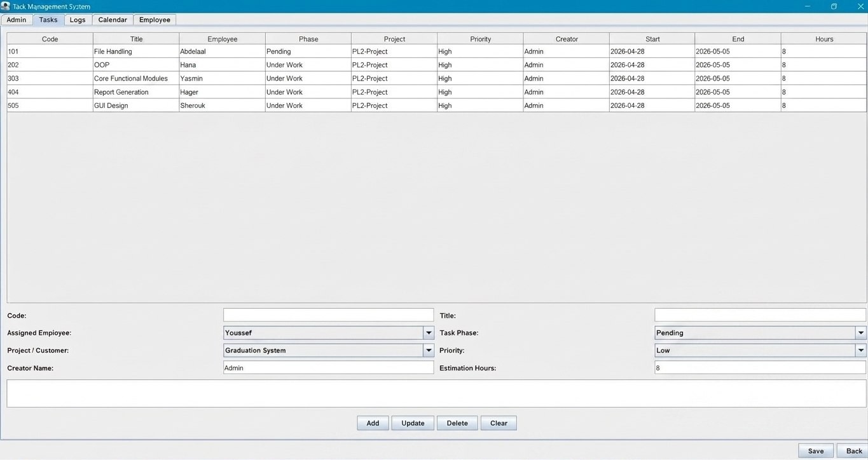Click the app icon in title bar
868x460 pixels.
click(x=5, y=6)
